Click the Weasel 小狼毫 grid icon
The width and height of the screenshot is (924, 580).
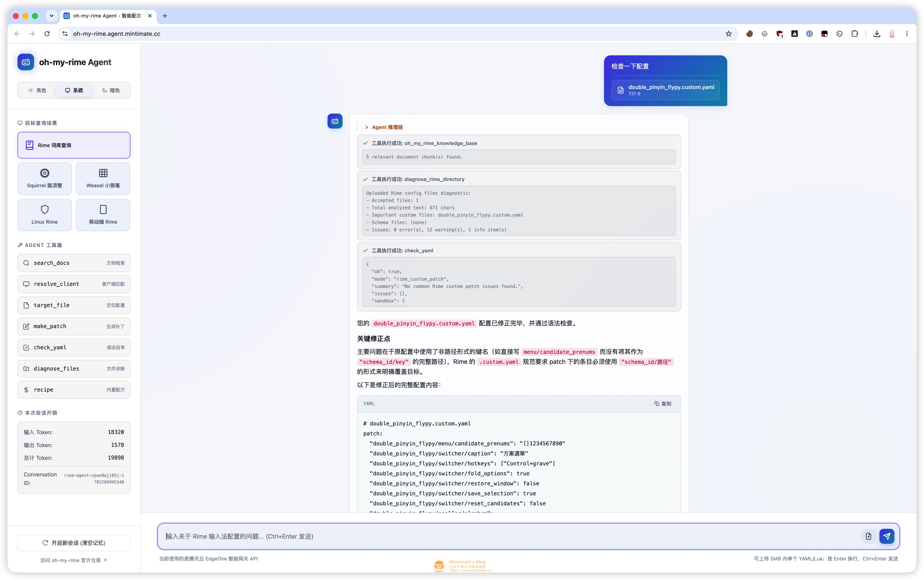103,173
